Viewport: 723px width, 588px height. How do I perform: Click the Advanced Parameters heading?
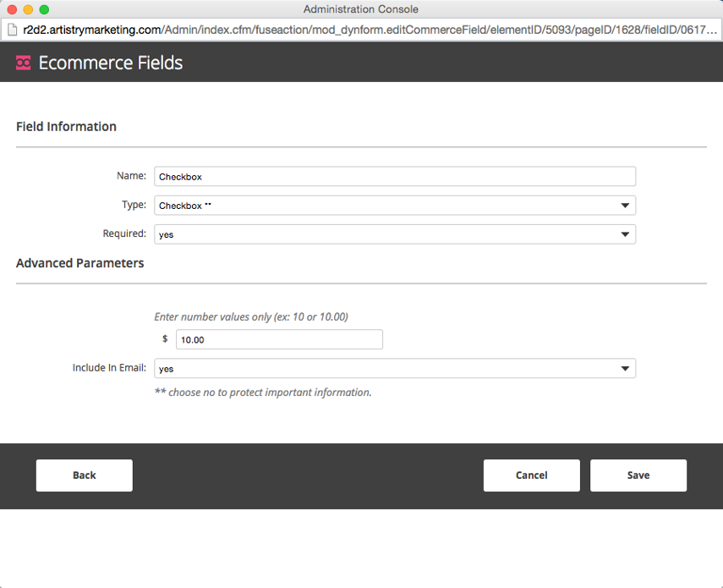(80, 263)
